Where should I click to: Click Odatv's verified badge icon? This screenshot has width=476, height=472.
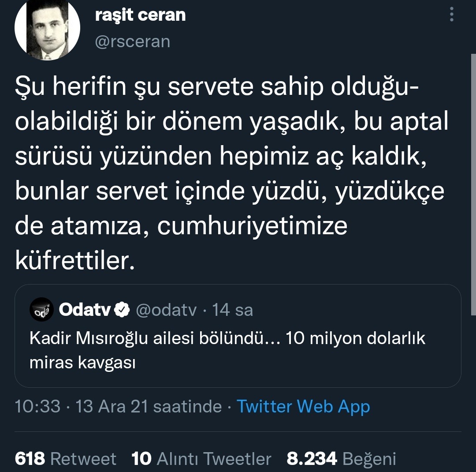(121, 311)
